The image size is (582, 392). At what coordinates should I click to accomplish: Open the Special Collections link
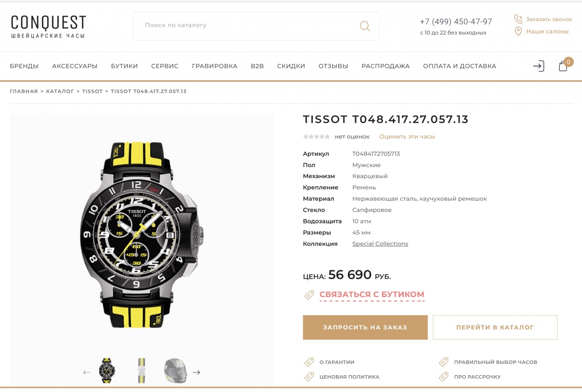tap(380, 244)
